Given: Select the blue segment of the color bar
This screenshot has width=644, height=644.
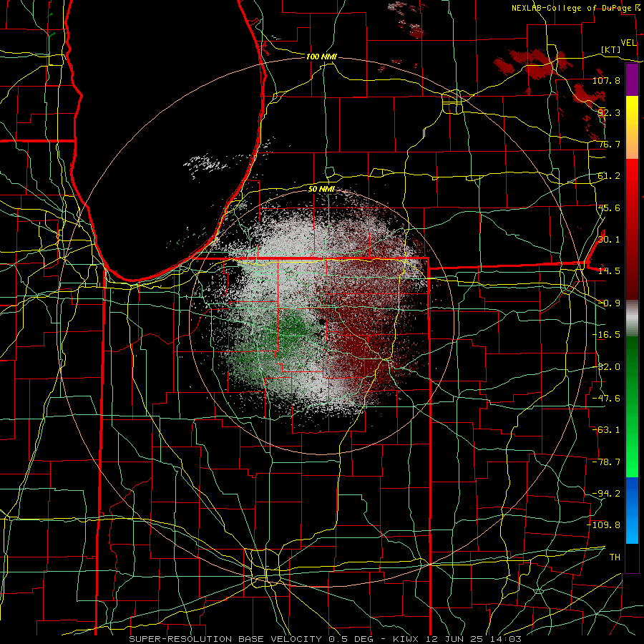Looking at the screenshot, I should click(x=632, y=510).
